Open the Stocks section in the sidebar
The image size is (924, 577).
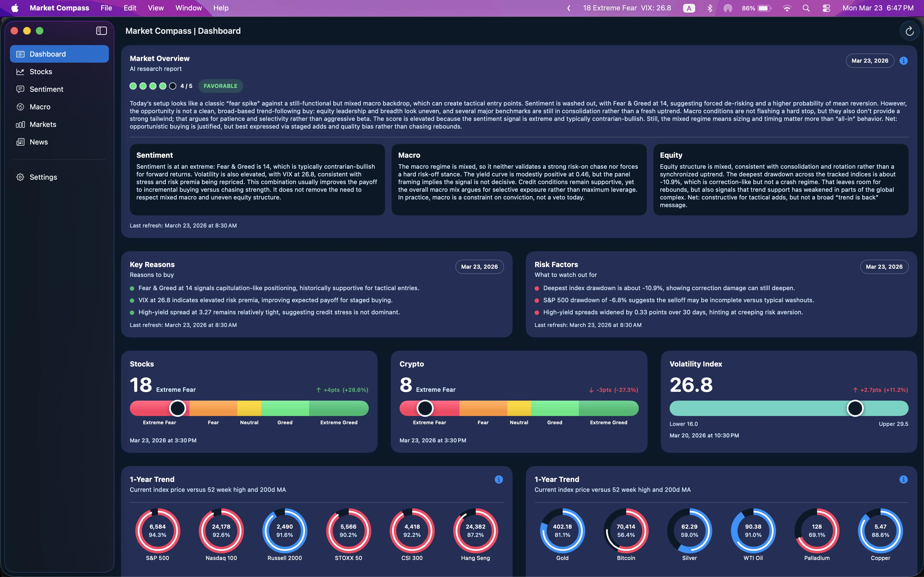(x=41, y=72)
